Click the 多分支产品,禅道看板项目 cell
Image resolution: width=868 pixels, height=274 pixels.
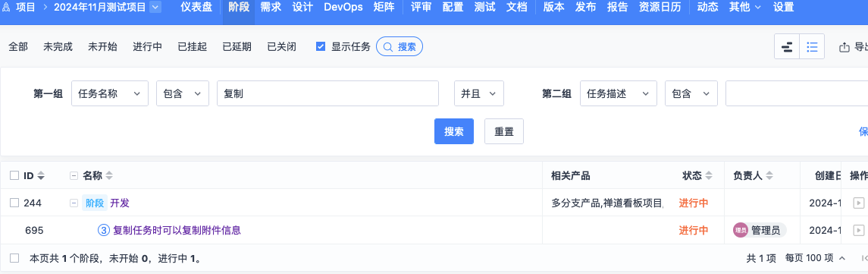(x=607, y=203)
